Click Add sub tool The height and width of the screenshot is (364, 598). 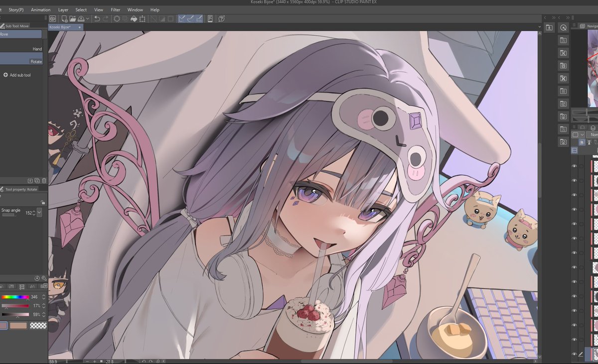pos(17,75)
